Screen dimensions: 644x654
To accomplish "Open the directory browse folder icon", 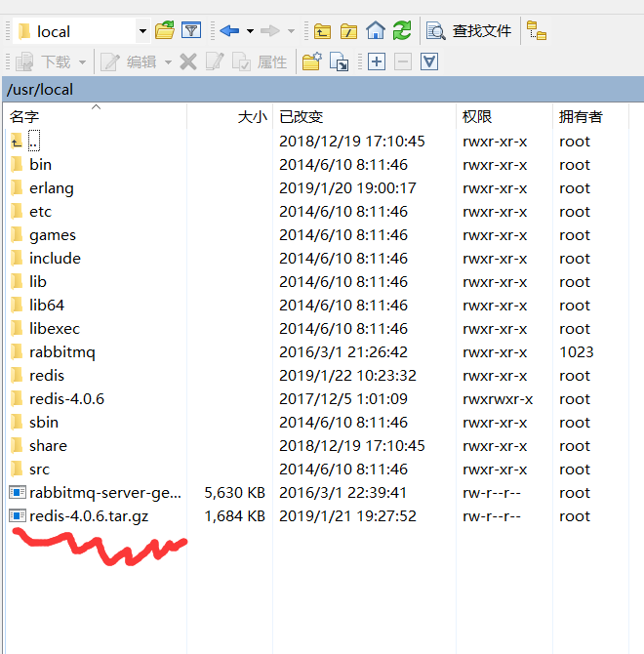I will tap(165, 31).
